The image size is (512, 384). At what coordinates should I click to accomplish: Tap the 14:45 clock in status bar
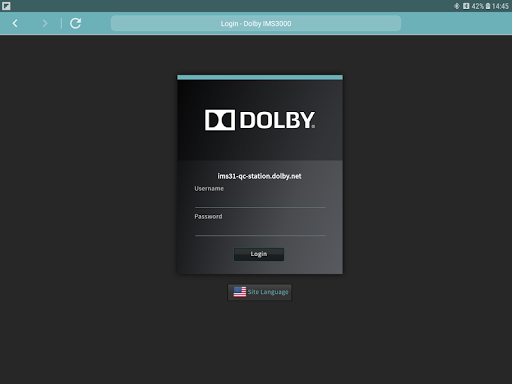pyautogui.click(x=500, y=6)
